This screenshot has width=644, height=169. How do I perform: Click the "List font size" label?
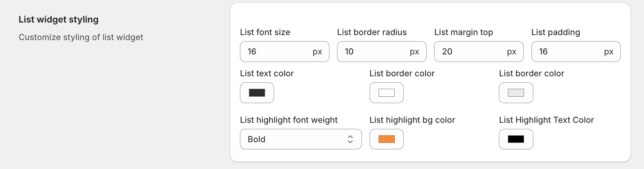pyautogui.click(x=265, y=32)
